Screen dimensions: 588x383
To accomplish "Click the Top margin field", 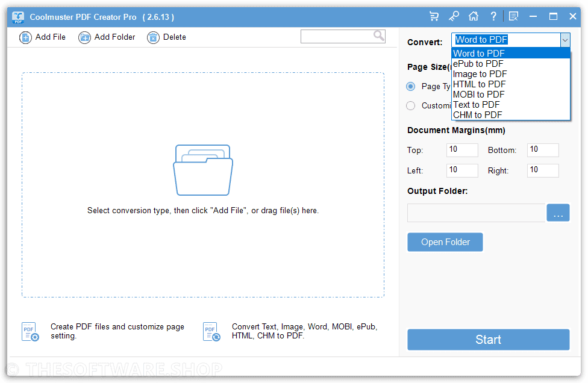I will coord(462,150).
